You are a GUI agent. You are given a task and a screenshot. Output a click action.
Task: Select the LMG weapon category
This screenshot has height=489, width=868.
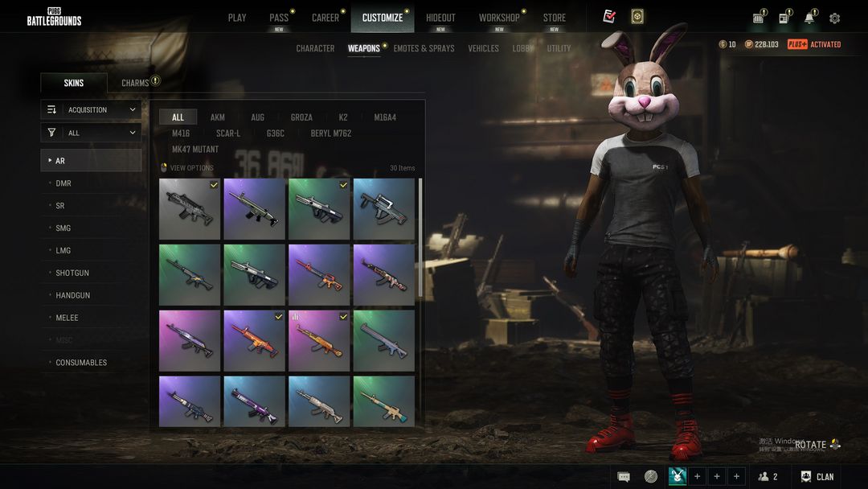(92, 250)
